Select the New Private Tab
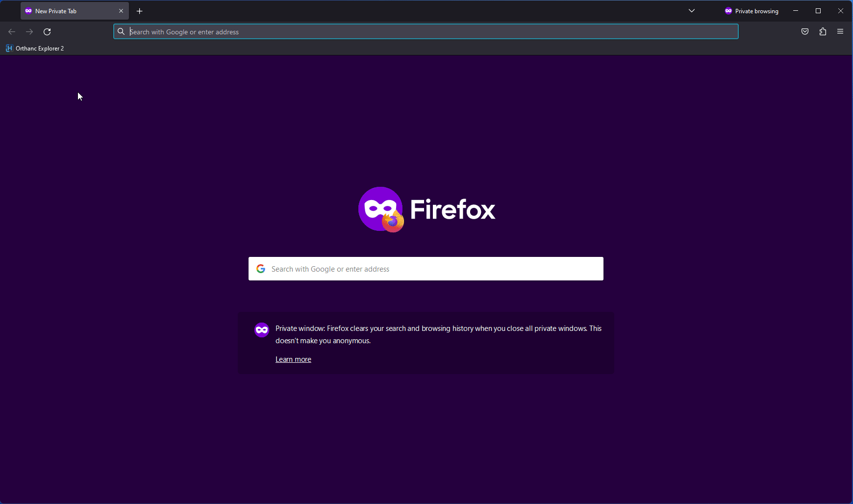This screenshot has height=504, width=853. tap(75, 11)
